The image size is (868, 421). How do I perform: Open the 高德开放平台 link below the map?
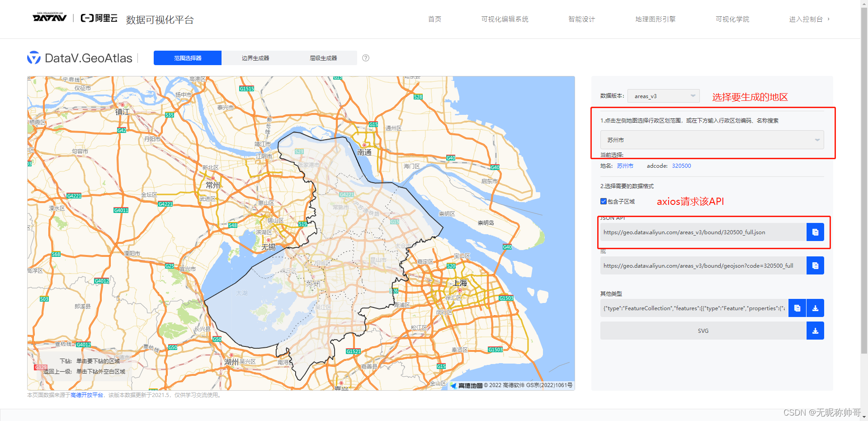coord(87,395)
